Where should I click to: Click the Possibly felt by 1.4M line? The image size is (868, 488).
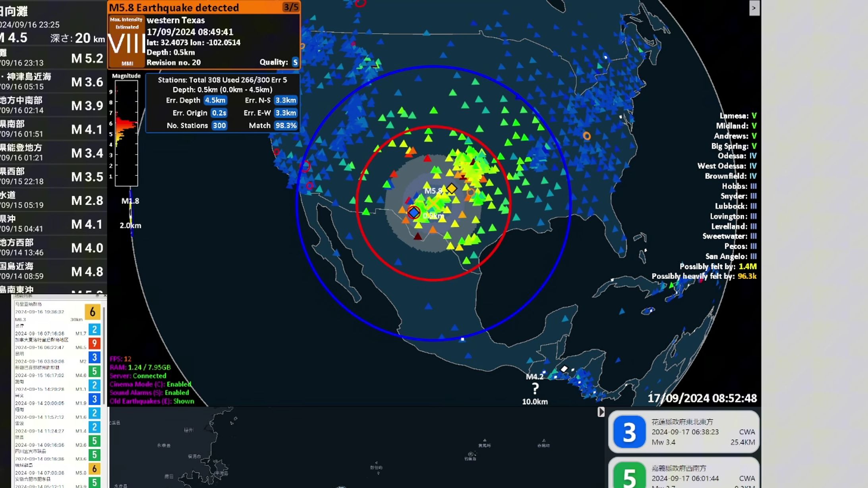pyautogui.click(x=718, y=266)
